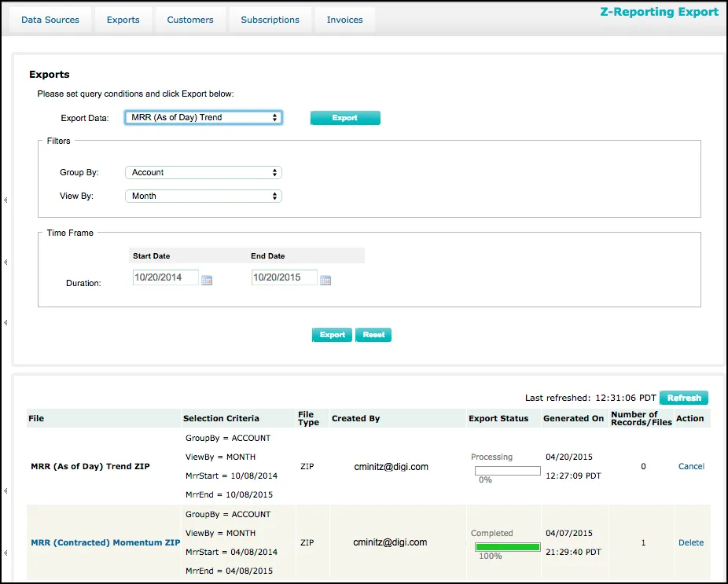Open the Invoices tab
Screen dimensions: 728x584
coord(345,20)
